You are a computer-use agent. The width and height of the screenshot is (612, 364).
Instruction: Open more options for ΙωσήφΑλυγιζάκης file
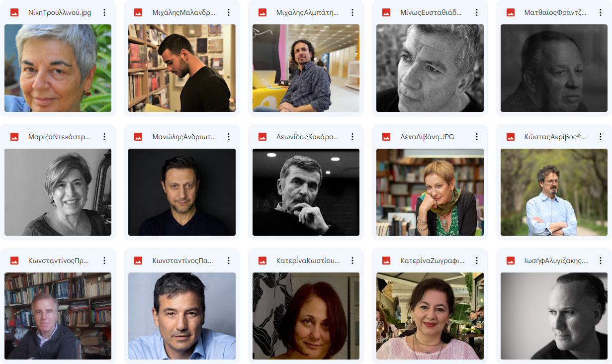click(x=601, y=261)
